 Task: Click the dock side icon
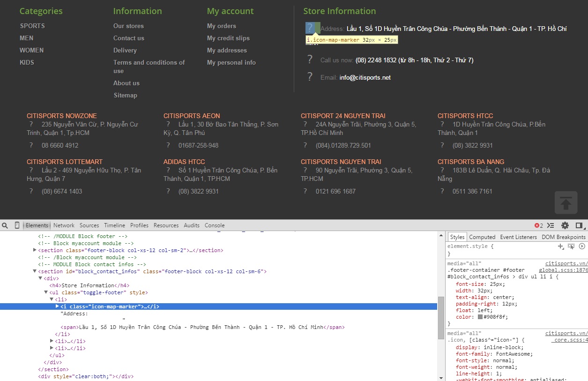pyautogui.click(x=579, y=225)
